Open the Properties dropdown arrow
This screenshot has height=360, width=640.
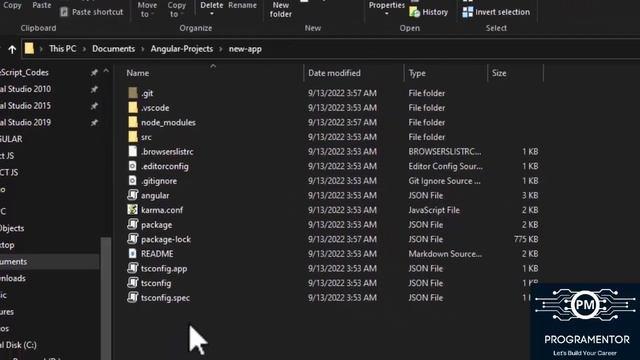tap(387, 14)
